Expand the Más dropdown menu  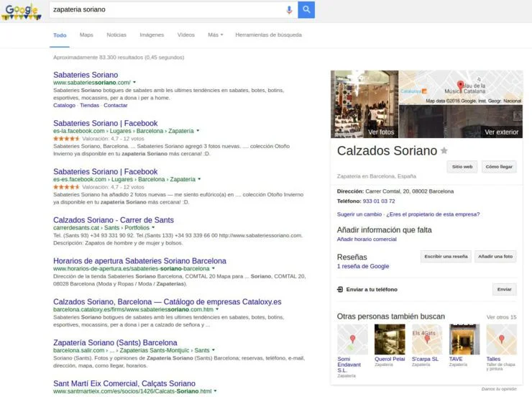tap(216, 35)
